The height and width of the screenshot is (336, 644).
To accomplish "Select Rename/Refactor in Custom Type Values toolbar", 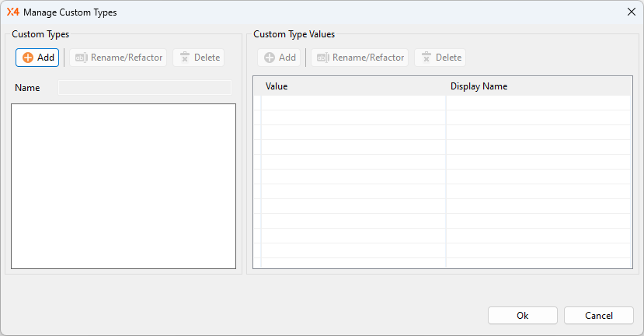I will [360, 58].
